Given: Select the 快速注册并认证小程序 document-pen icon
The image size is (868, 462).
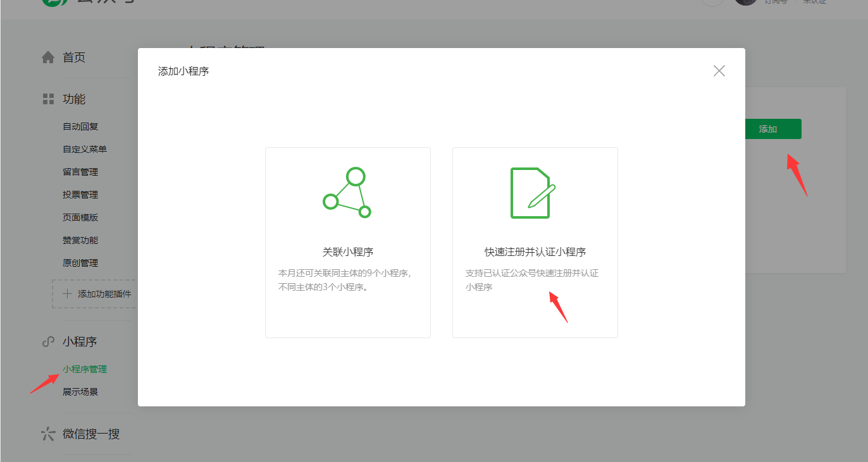Looking at the screenshot, I should [x=533, y=193].
